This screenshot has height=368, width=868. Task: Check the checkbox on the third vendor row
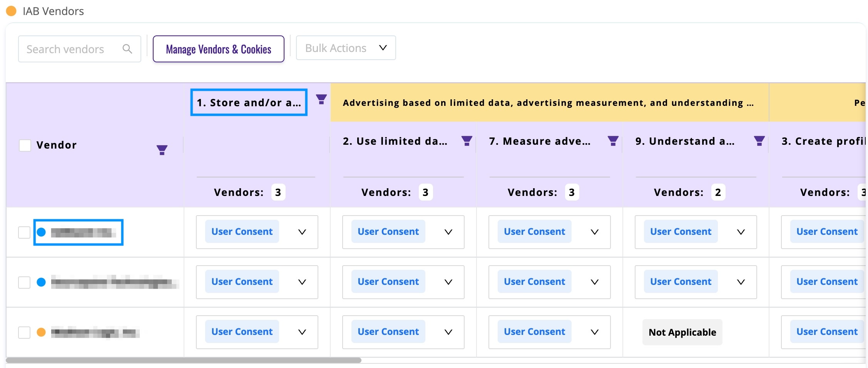coord(24,332)
